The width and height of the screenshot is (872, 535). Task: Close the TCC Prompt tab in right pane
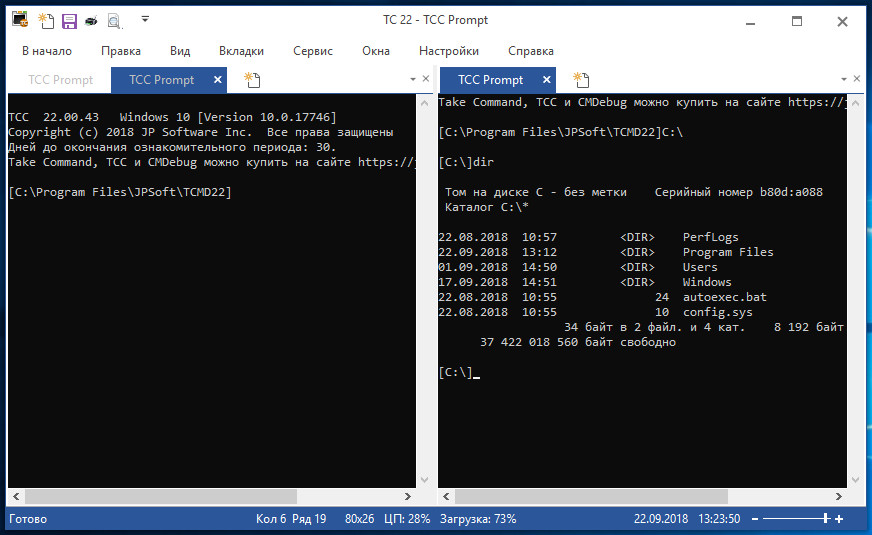(547, 80)
